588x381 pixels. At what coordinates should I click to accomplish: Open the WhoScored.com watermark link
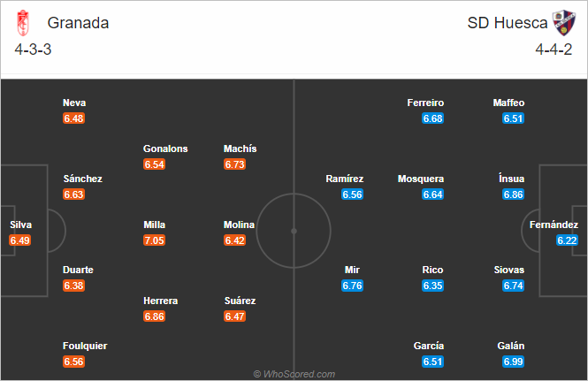pyautogui.click(x=294, y=374)
